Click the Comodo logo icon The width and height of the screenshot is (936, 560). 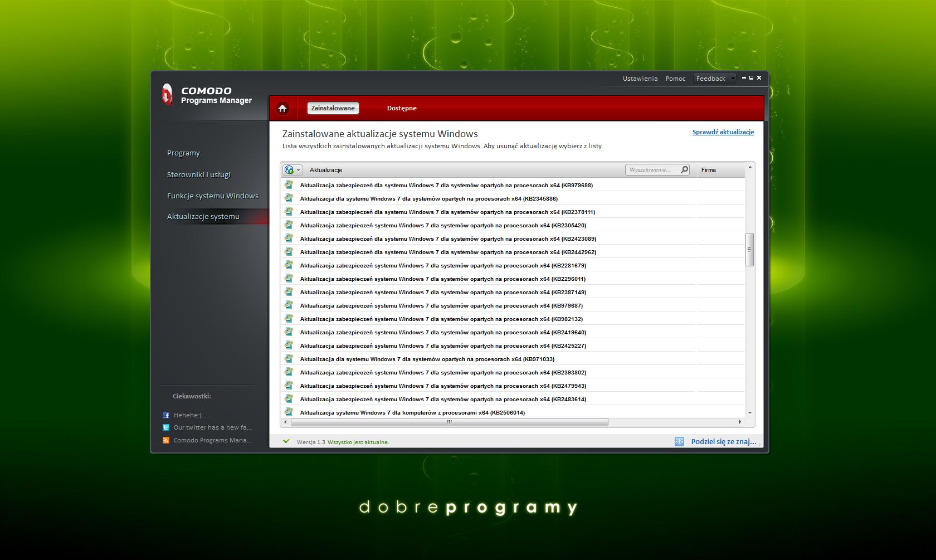point(167,94)
